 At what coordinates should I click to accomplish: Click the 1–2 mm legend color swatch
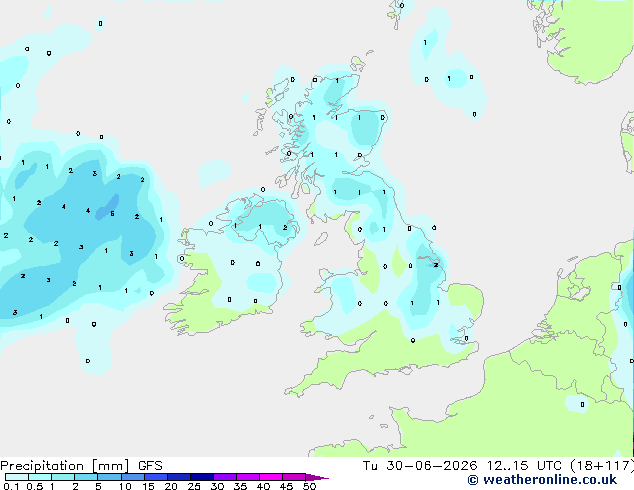[63, 477]
